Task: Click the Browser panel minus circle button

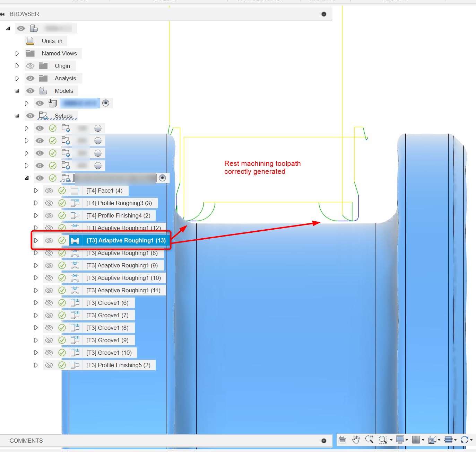Action: pyautogui.click(x=324, y=14)
